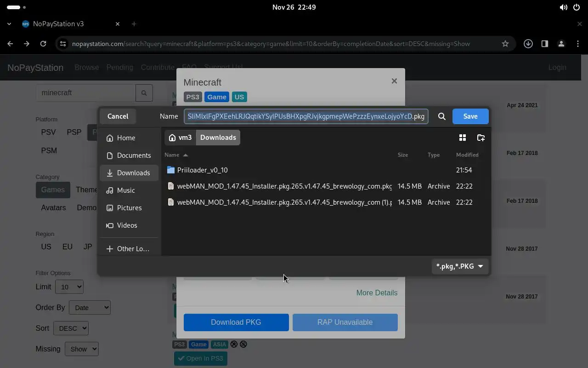Click the search magnifier icon in file dialog
Image resolution: width=588 pixels, height=368 pixels.
pyautogui.click(x=441, y=116)
